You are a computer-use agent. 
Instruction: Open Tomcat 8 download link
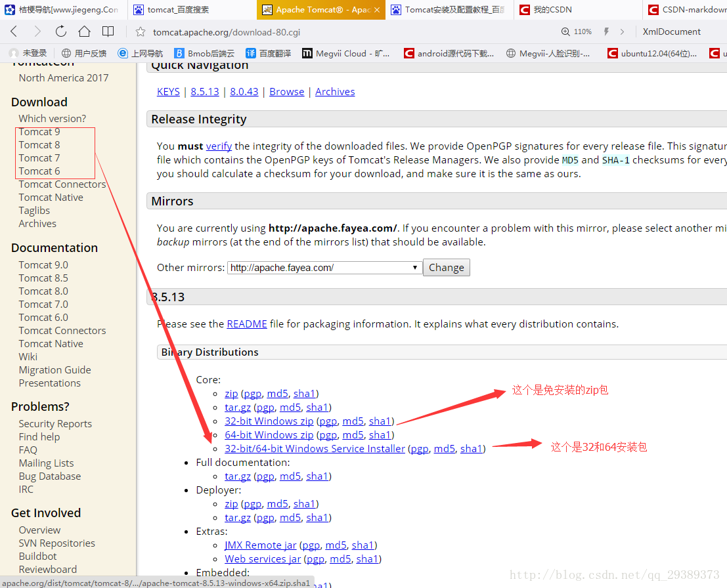(39, 145)
